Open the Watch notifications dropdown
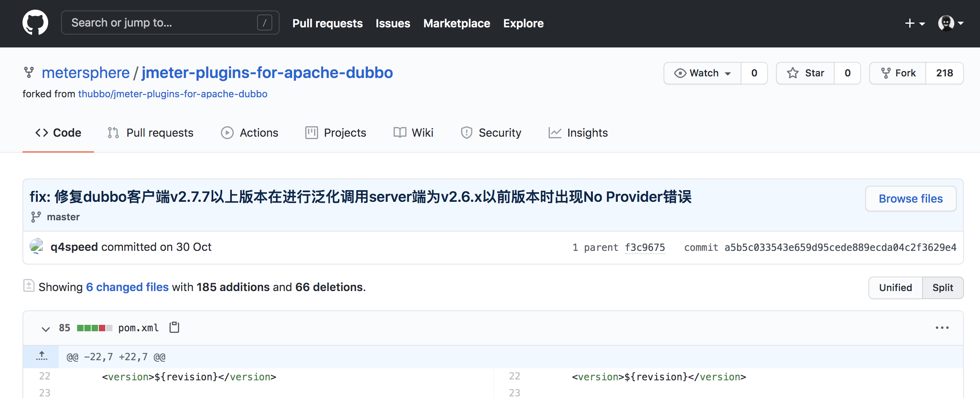 pyautogui.click(x=702, y=73)
